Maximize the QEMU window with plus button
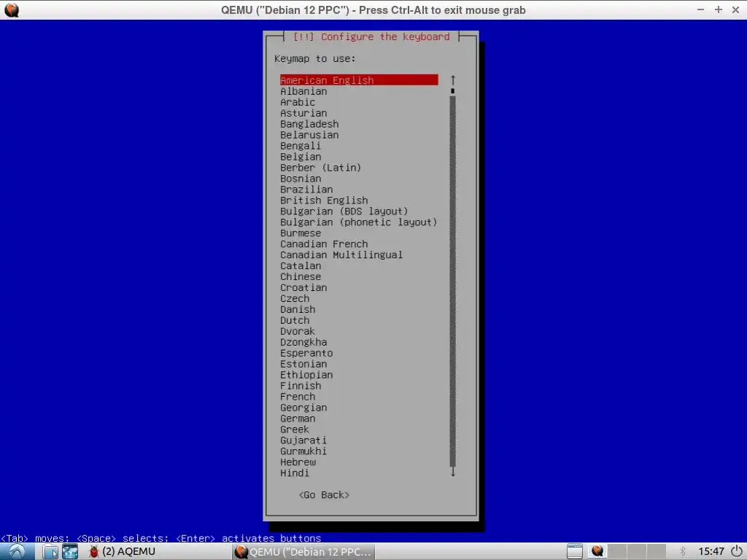This screenshot has height=560, width=747. pyautogui.click(x=719, y=9)
